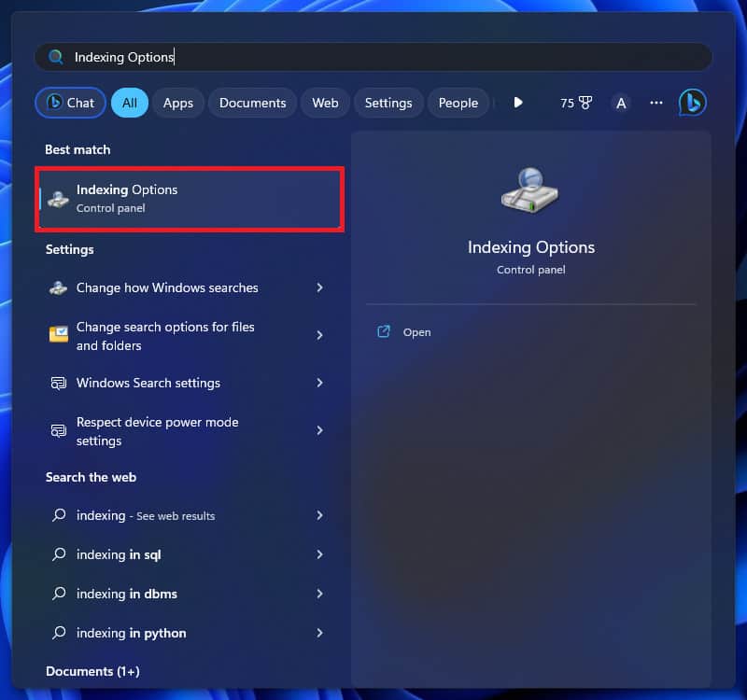Expand the Windows Search settings chevron
747x700 pixels.
(x=319, y=383)
